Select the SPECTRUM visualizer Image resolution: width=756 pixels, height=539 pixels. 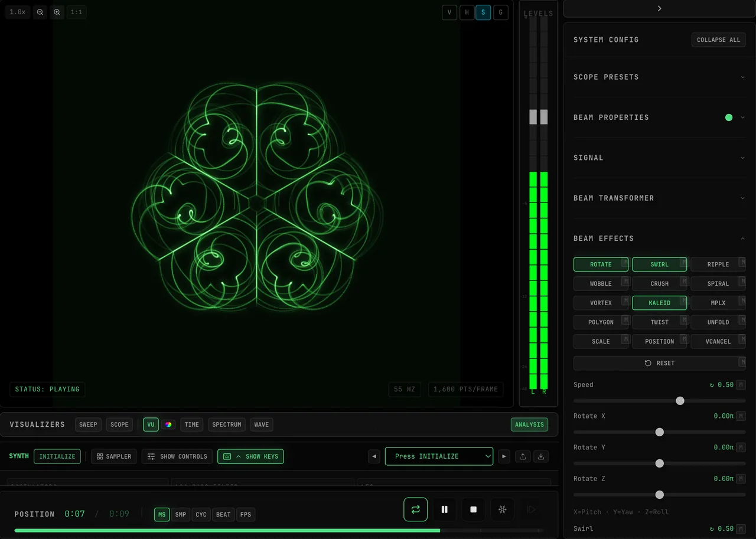point(227,424)
